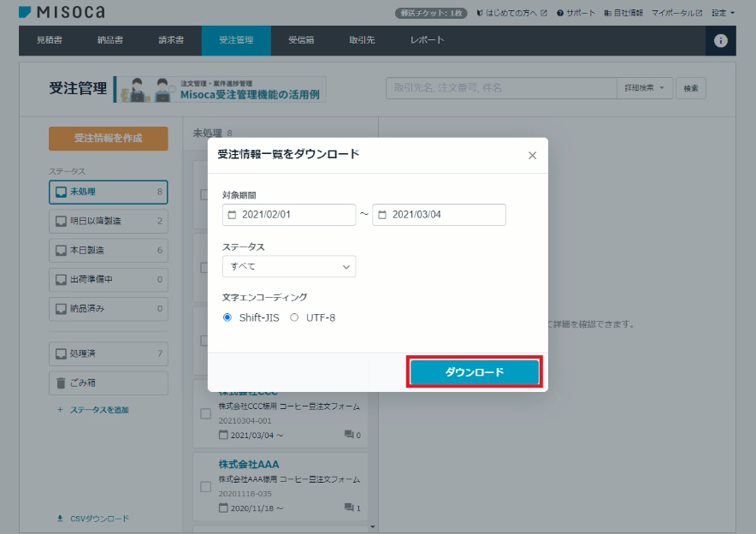Click calendar icon in the end date field
756x534 pixels.
click(382, 215)
